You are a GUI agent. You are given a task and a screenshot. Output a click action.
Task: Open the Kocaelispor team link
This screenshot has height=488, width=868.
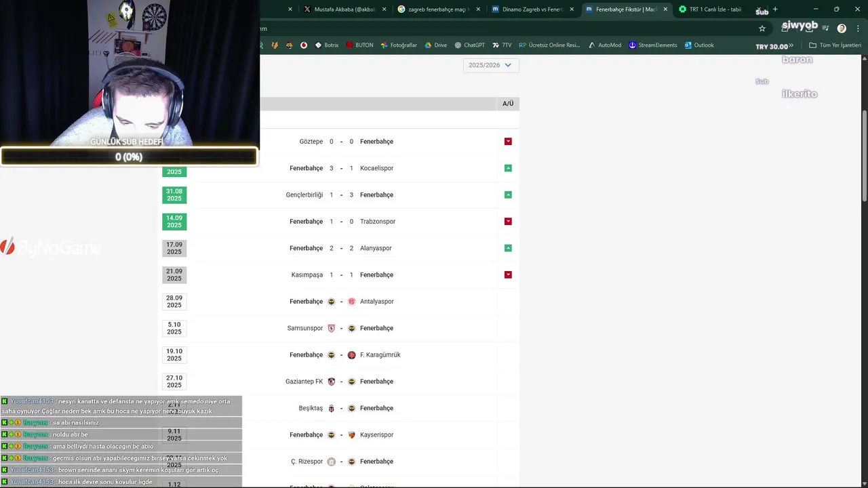[377, 168]
